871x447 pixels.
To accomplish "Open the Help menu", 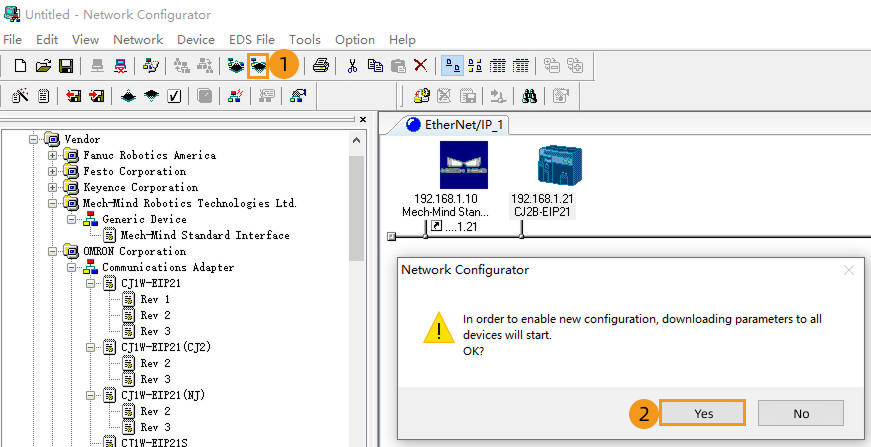I will (x=402, y=39).
